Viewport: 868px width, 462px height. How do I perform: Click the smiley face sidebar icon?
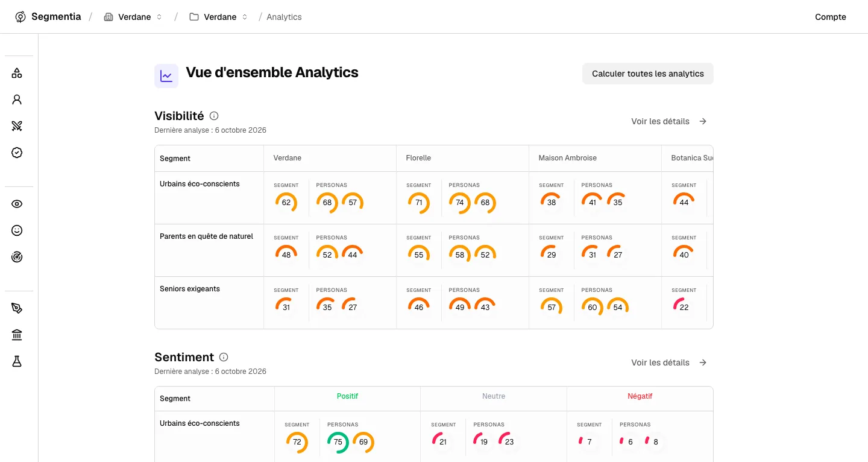click(17, 230)
